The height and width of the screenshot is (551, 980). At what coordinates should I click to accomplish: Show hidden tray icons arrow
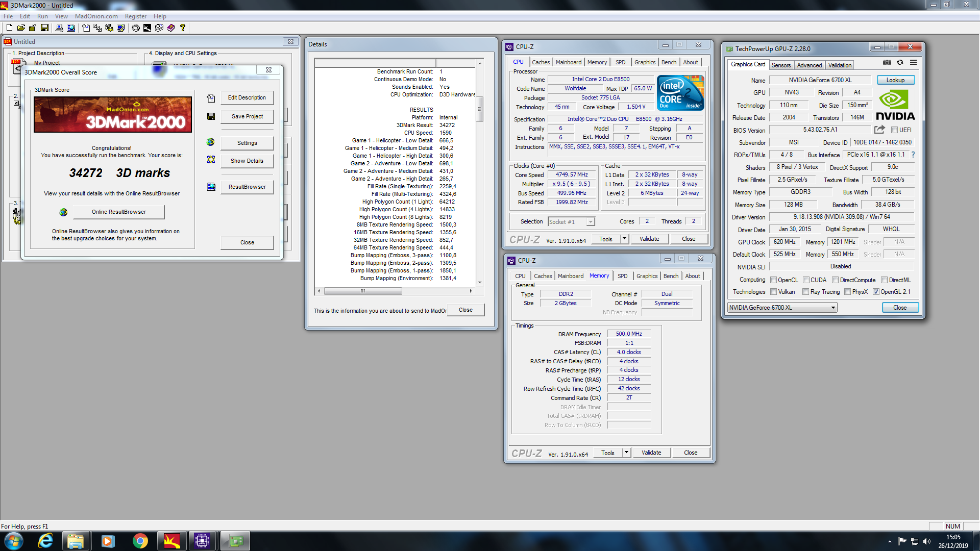pyautogui.click(x=890, y=541)
